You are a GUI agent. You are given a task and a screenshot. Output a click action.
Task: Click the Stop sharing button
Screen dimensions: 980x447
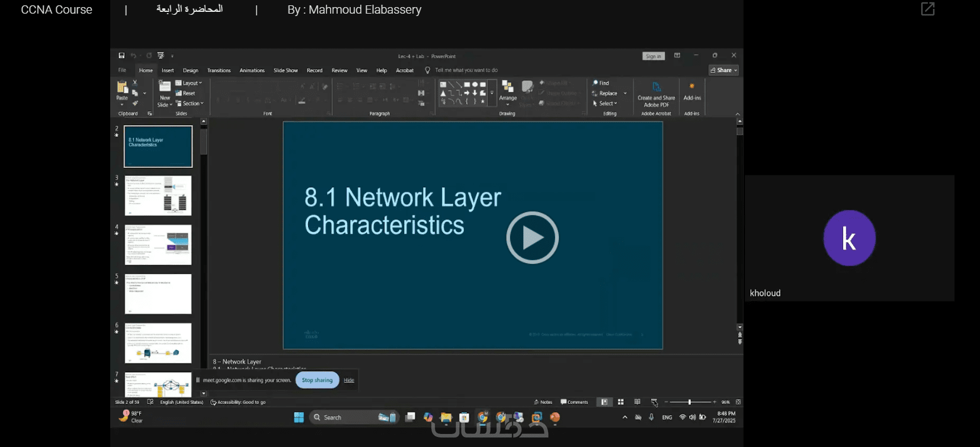tap(317, 380)
